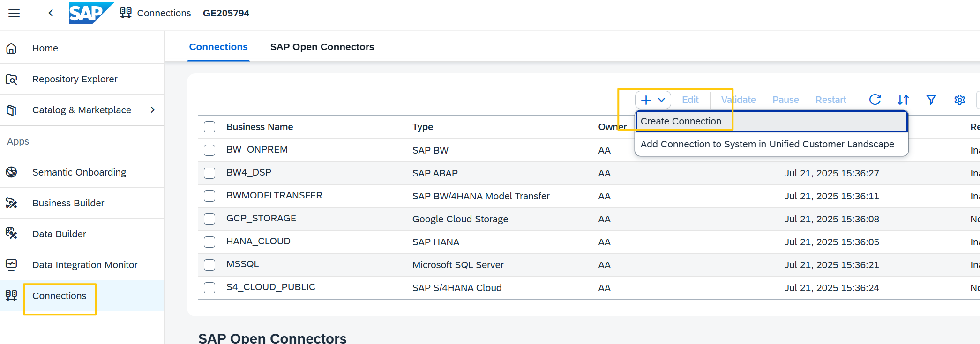The width and height of the screenshot is (980, 344).
Task: Open the sort settings icon
Action: point(903,100)
